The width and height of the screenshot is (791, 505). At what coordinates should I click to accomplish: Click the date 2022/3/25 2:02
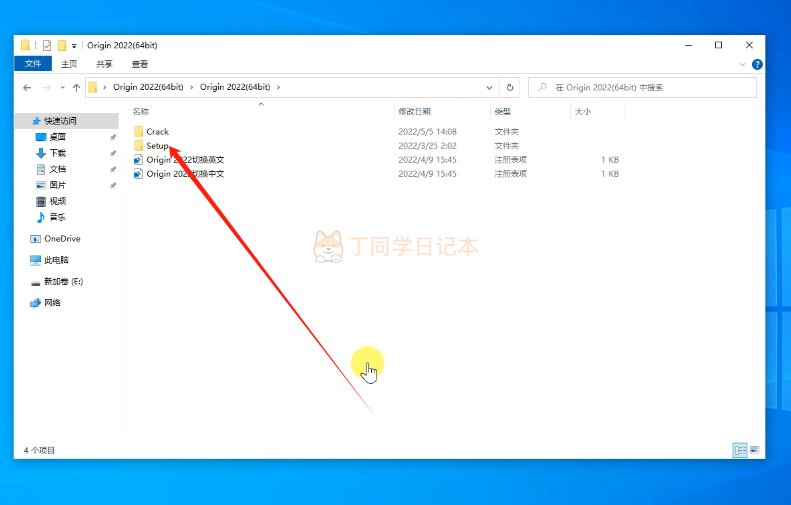[x=427, y=146]
